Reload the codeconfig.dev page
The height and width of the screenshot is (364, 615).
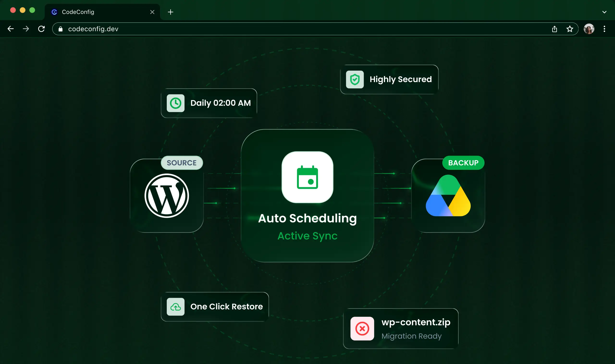pos(42,29)
